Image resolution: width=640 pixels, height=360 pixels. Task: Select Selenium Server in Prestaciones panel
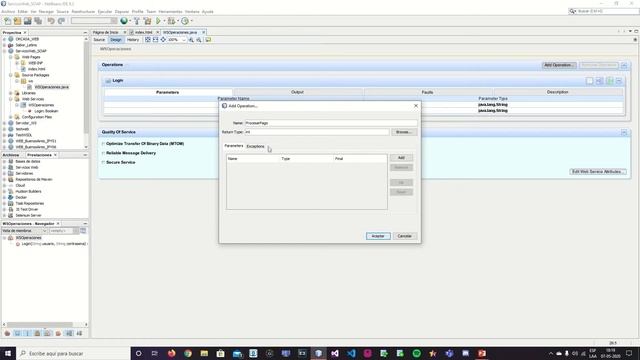[x=28, y=216]
